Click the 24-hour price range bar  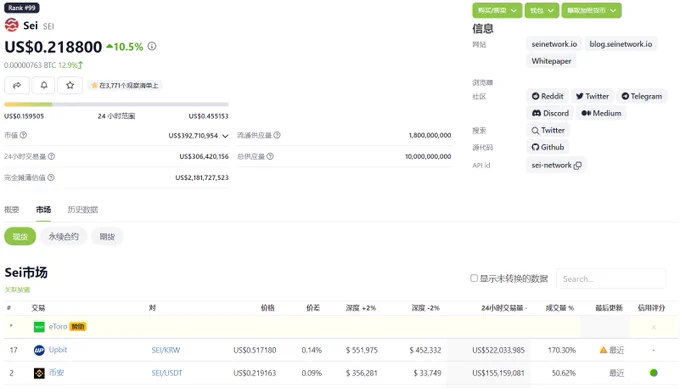point(116,104)
